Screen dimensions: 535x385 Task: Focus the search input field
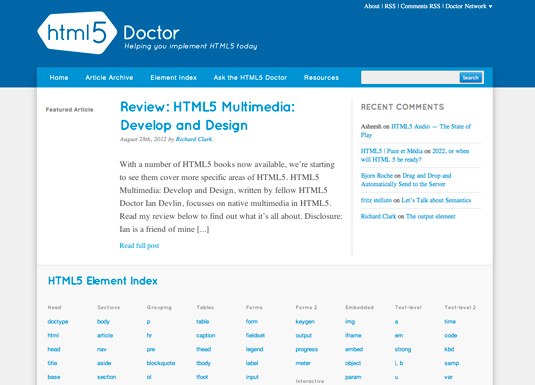click(x=410, y=77)
